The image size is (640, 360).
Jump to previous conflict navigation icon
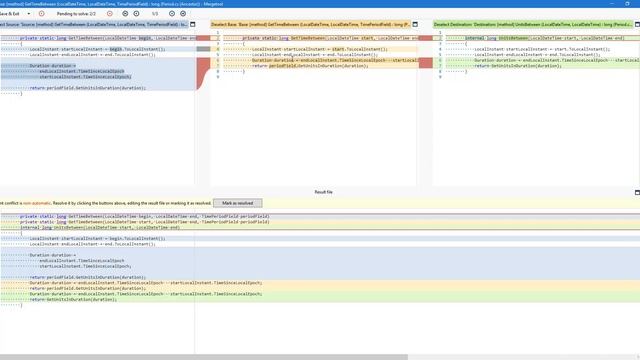[136, 13]
